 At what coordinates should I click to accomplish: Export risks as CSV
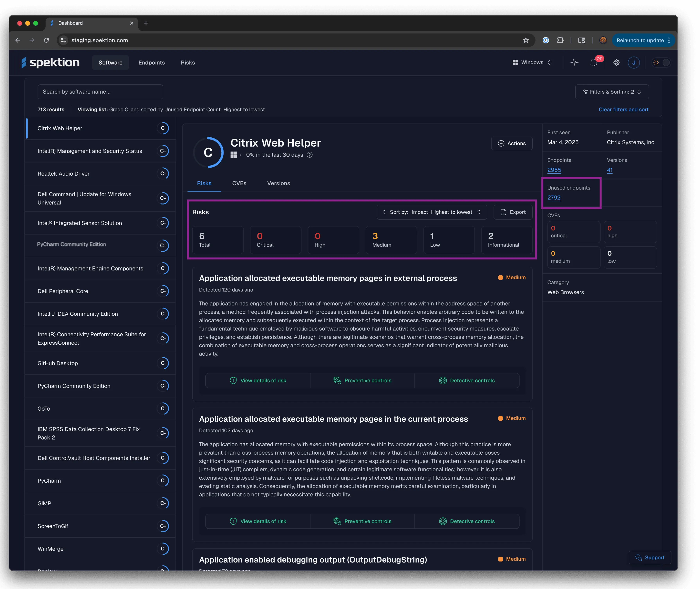(x=512, y=212)
